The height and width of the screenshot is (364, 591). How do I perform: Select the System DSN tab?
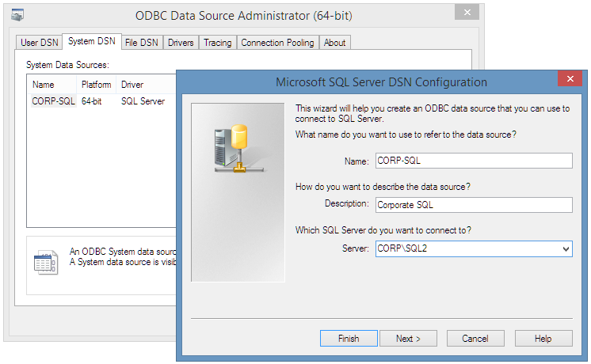point(92,42)
